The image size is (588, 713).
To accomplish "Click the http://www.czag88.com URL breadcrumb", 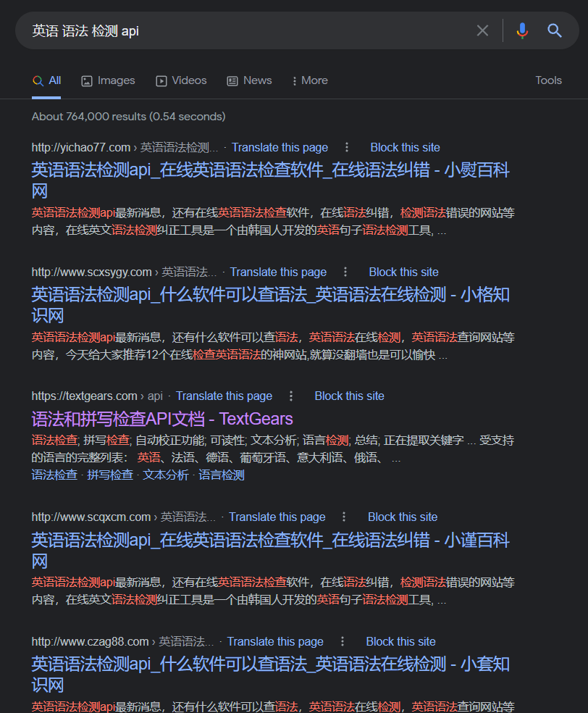I will 122,641.
